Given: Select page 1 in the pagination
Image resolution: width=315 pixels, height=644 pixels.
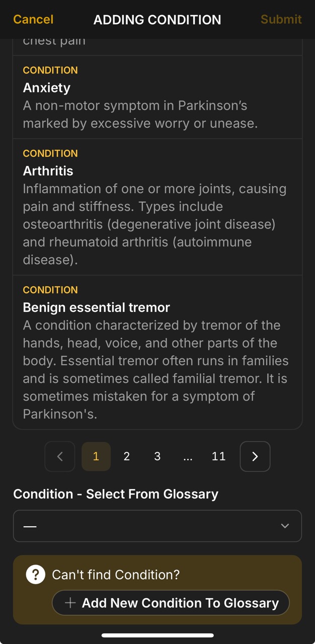Looking at the screenshot, I should (96, 456).
